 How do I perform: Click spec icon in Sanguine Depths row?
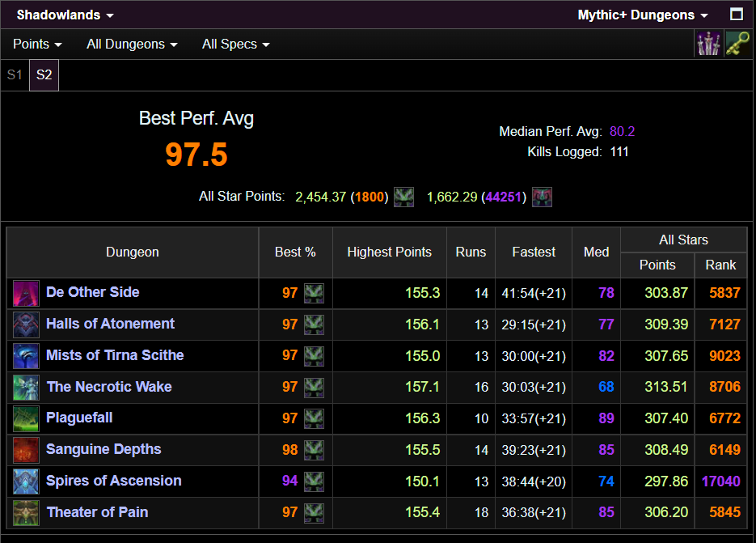[314, 450]
